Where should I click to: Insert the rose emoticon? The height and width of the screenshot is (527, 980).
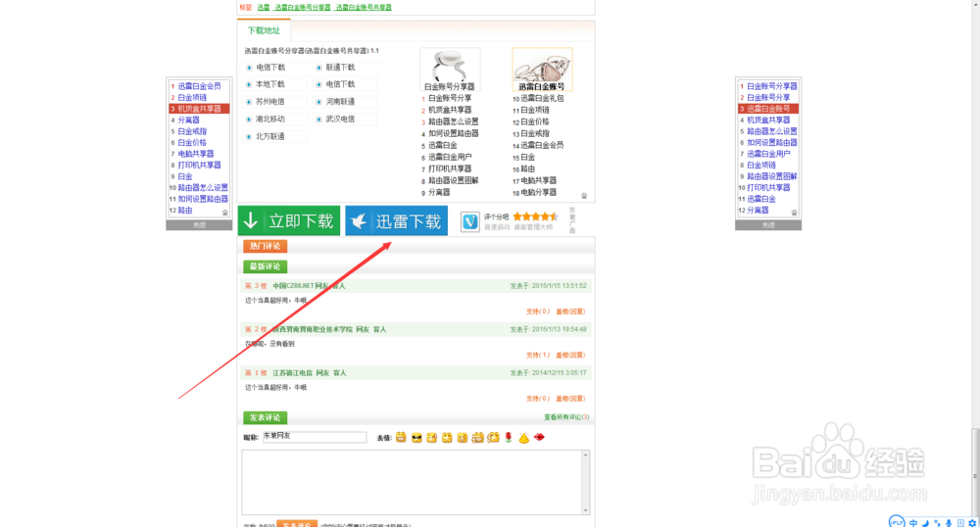(x=509, y=438)
